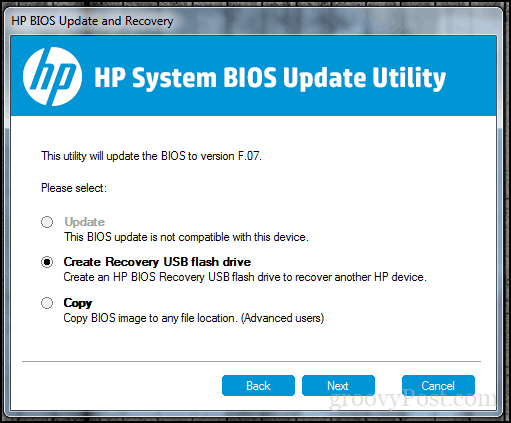The height and width of the screenshot is (423, 511).
Task: Click the empty white area below the Copy description
Action: click(x=253, y=342)
